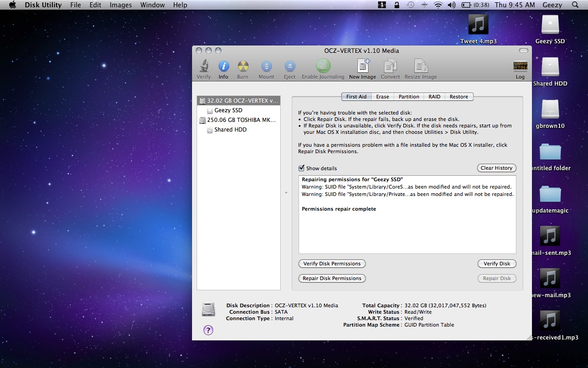Open the Window menu
This screenshot has width=588, height=368.
pyautogui.click(x=153, y=5)
